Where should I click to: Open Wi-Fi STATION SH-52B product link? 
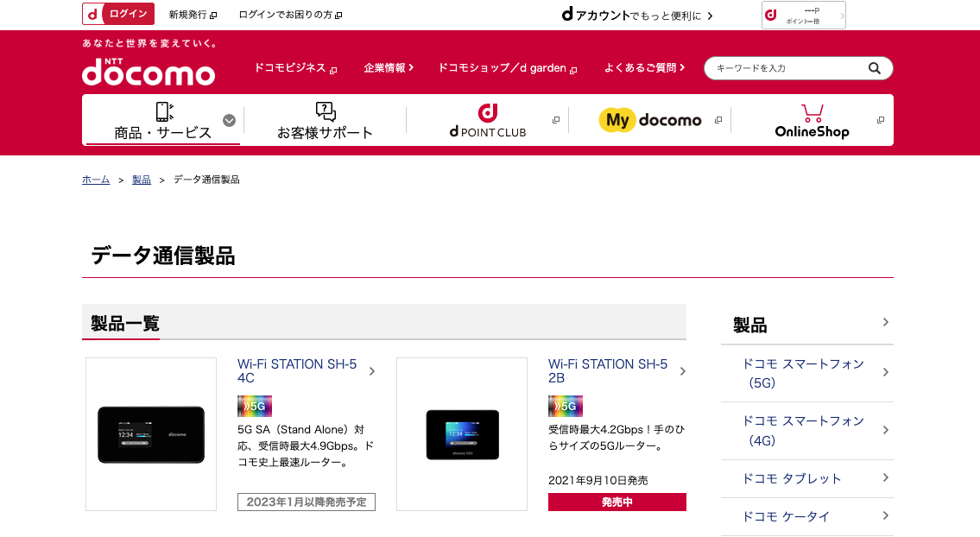pyautogui.click(x=608, y=370)
